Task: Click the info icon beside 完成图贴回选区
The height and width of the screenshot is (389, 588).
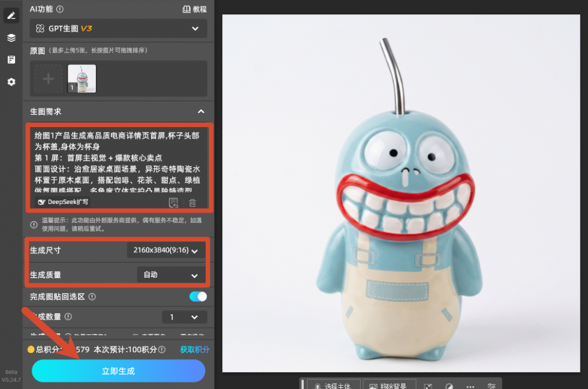Action: coord(92,296)
